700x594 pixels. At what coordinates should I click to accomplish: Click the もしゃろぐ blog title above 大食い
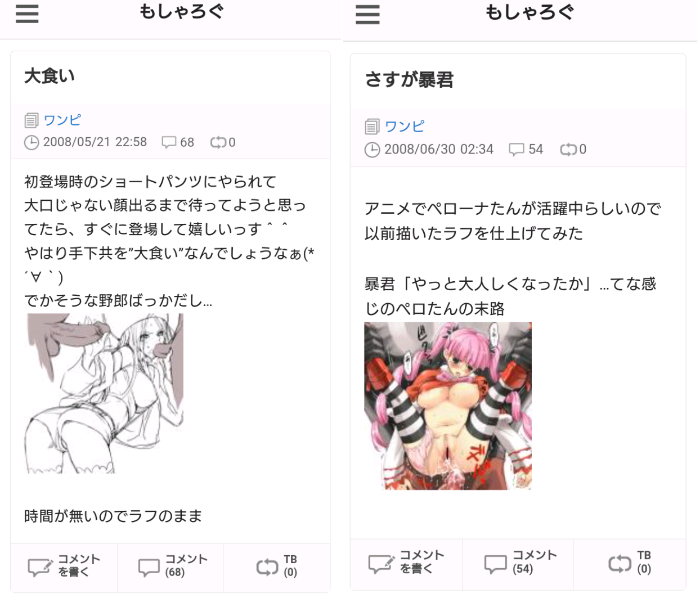(x=181, y=11)
